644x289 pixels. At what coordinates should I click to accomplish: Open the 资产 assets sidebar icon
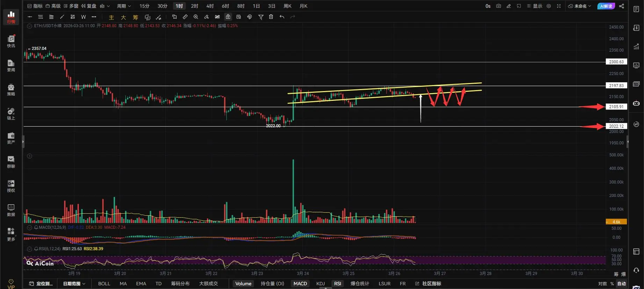(11, 138)
